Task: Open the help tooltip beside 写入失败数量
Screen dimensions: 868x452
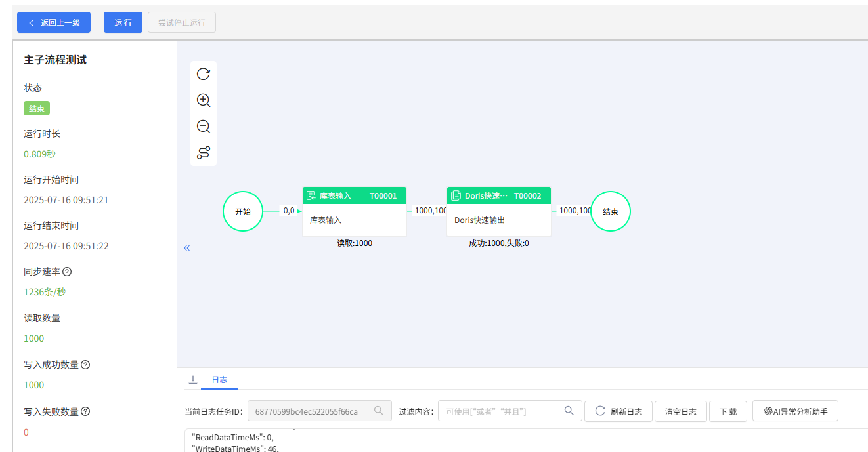Action: tap(84, 411)
